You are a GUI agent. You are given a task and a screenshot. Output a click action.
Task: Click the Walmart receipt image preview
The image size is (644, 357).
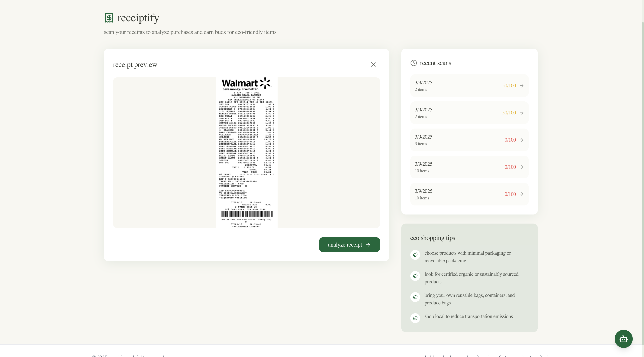pos(246,153)
